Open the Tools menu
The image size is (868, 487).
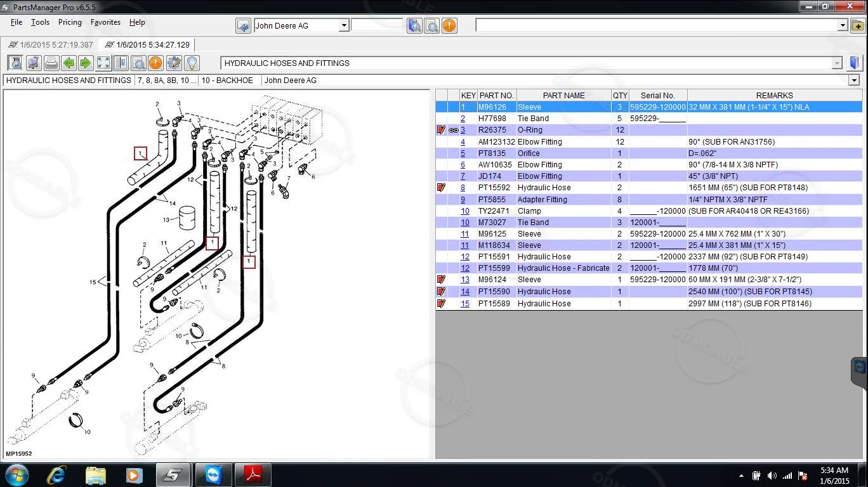point(40,22)
